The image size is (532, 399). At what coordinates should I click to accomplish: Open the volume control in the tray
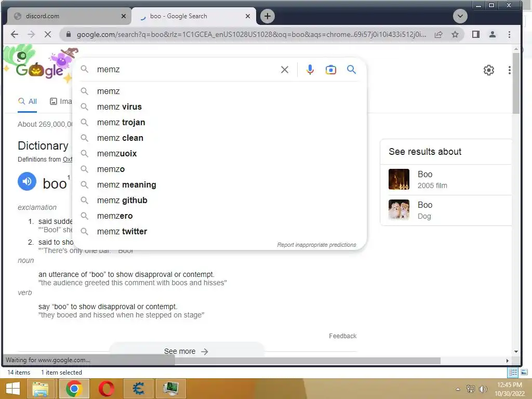pos(483,389)
